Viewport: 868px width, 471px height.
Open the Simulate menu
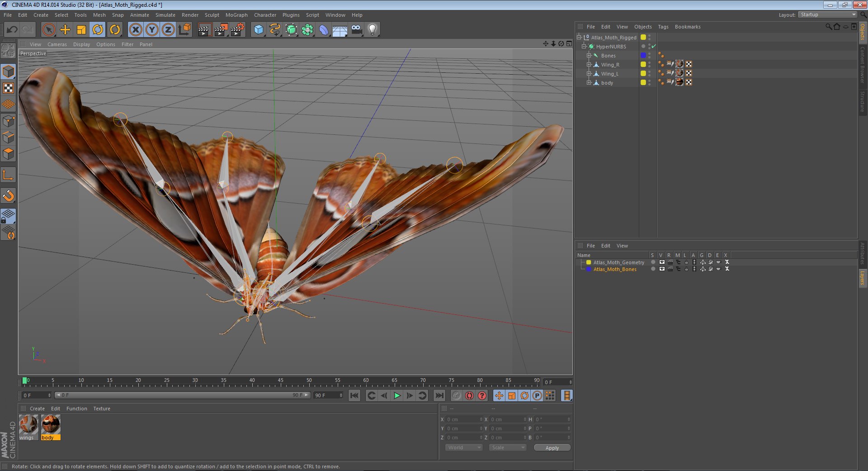165,15
